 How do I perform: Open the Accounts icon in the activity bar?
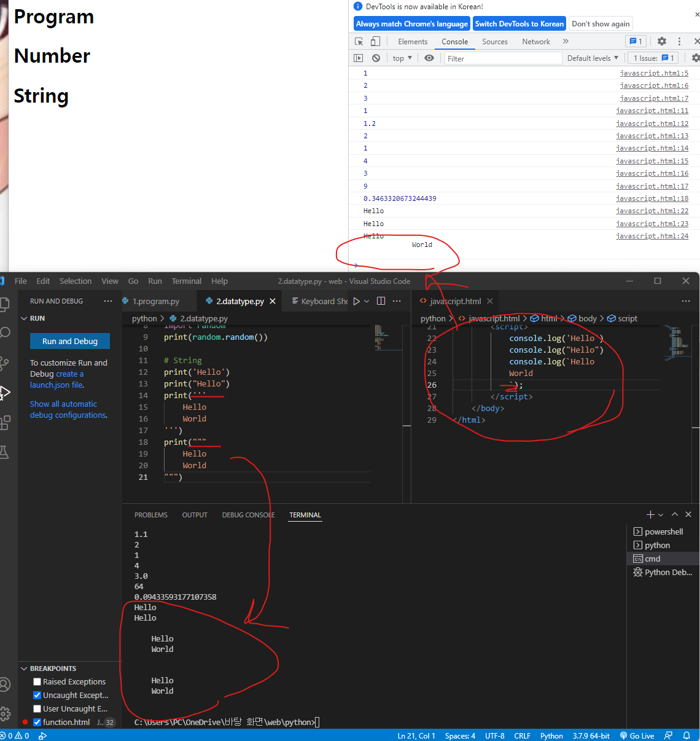pos(5,684)
